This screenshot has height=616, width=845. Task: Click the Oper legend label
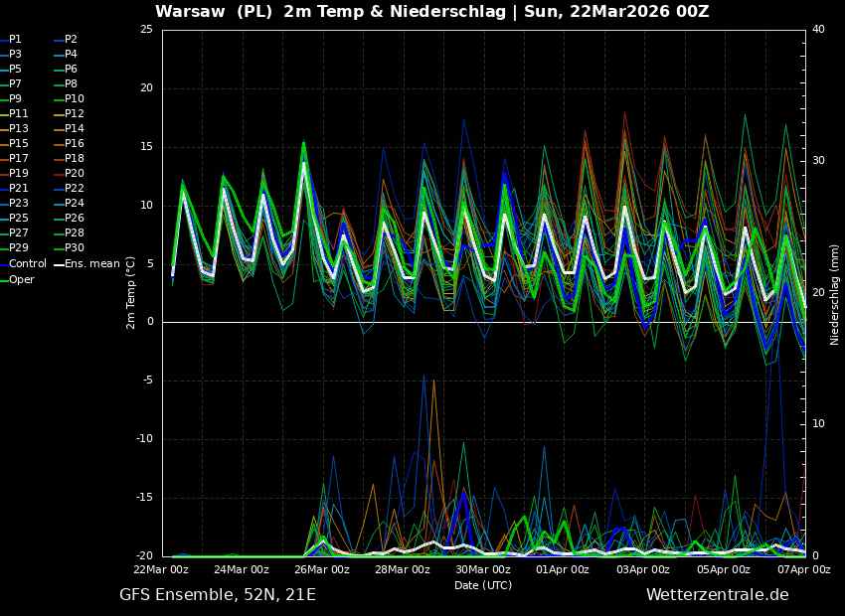pyautogui.click(x=22, y=279)
